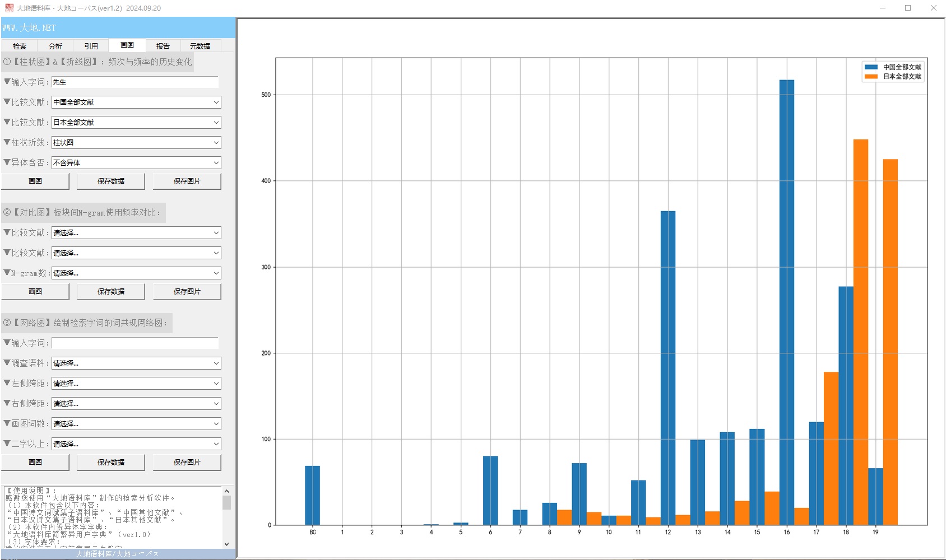Open the 二字以上 dropdown

(136, 444)
